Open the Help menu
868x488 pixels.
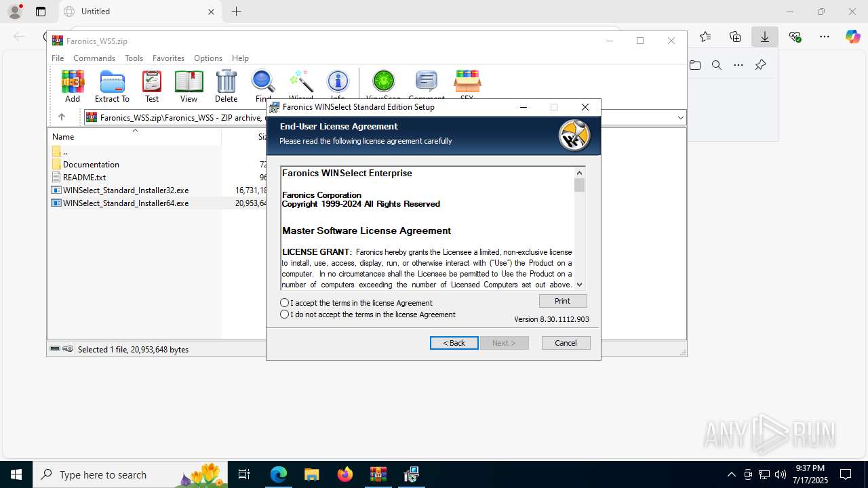pos(240,58)
